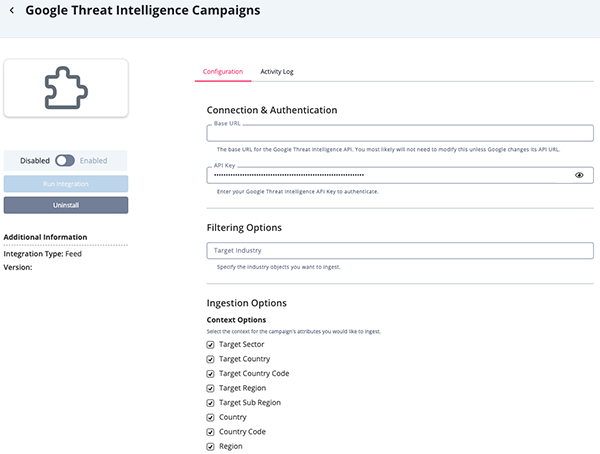Go back using the arrow beside the page title
600x454 pixels.
12,10
